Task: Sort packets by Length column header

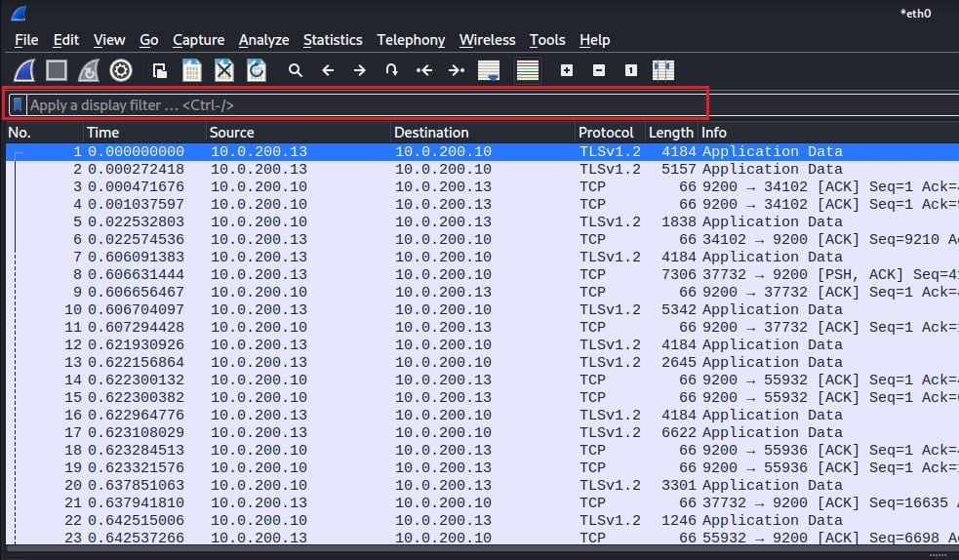Action: [x=671, y=133]
